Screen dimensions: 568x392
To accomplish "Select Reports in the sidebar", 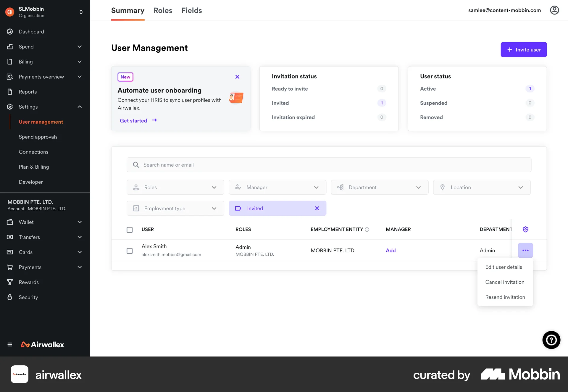I will pos(28,92).
